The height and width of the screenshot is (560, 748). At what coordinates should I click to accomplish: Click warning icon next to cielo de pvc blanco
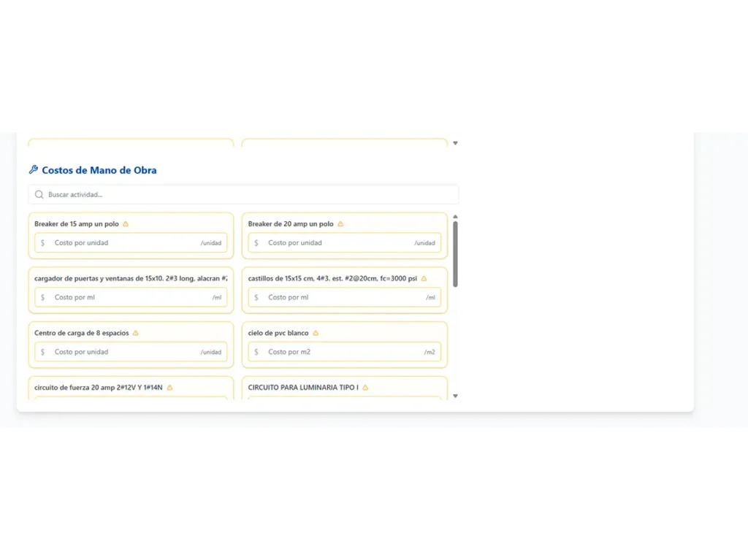(x=316, y=333)
